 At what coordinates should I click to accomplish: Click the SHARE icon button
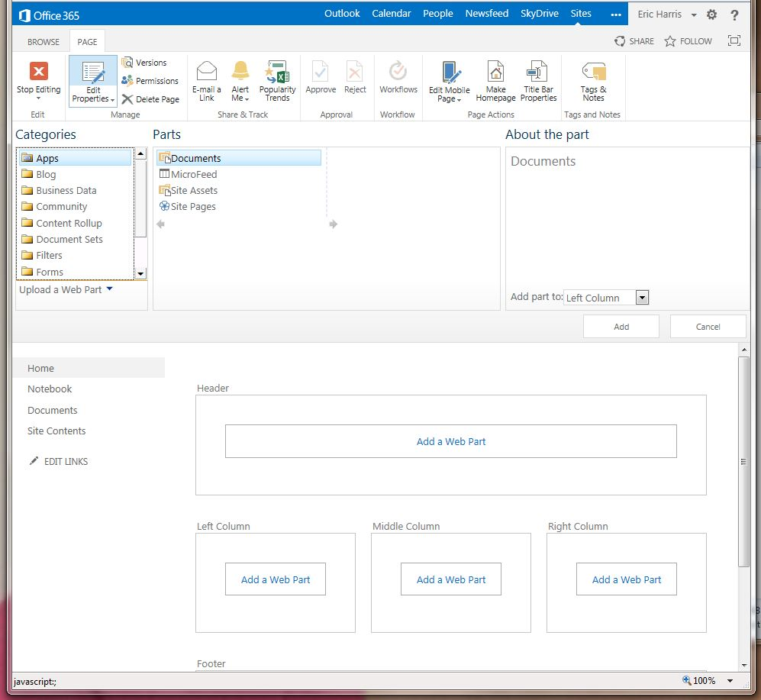point(634,41)
